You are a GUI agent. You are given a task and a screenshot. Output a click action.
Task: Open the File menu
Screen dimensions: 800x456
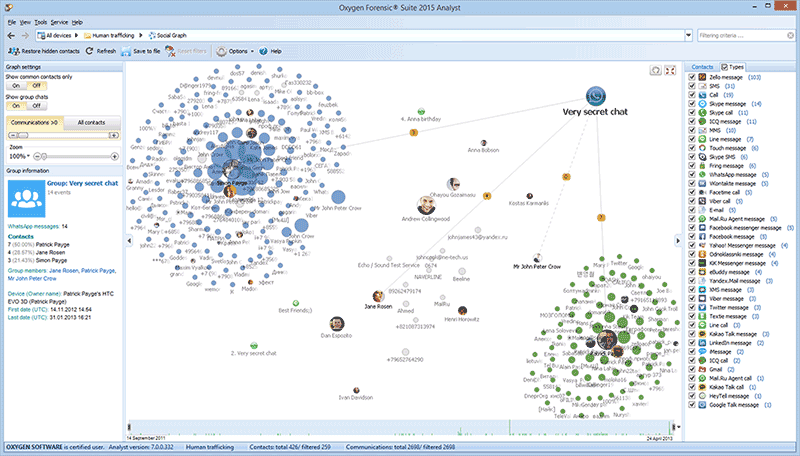[12, 22]
